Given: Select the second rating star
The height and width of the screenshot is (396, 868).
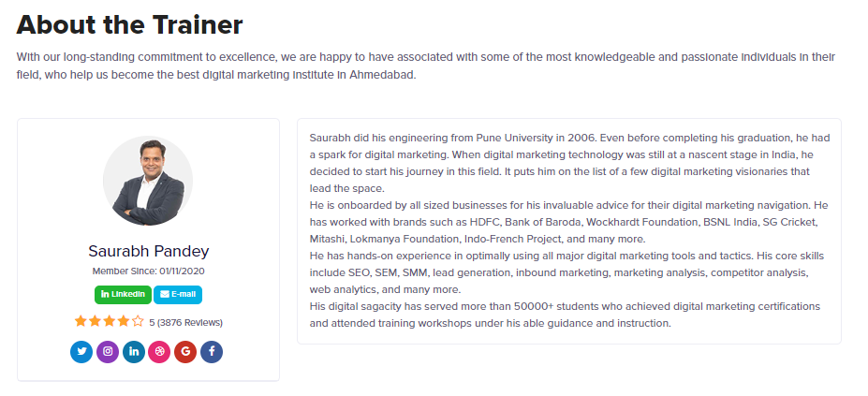Looking at the screenshot, I should [96, 321].
